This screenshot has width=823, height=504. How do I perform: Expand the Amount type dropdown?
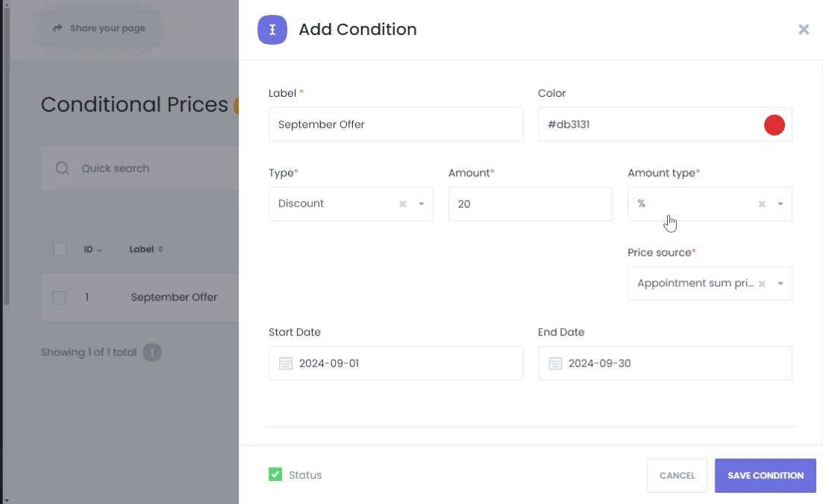point(780,204)
